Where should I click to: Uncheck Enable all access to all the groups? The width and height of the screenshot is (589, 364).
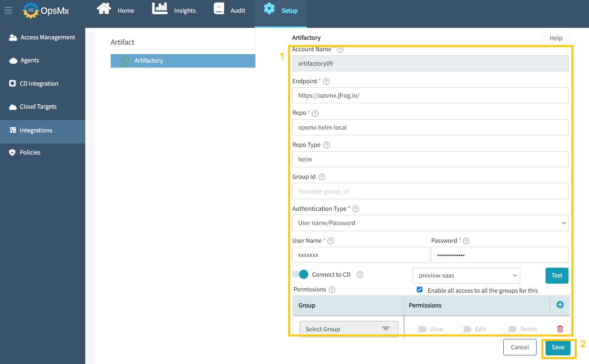pos(419,289)
